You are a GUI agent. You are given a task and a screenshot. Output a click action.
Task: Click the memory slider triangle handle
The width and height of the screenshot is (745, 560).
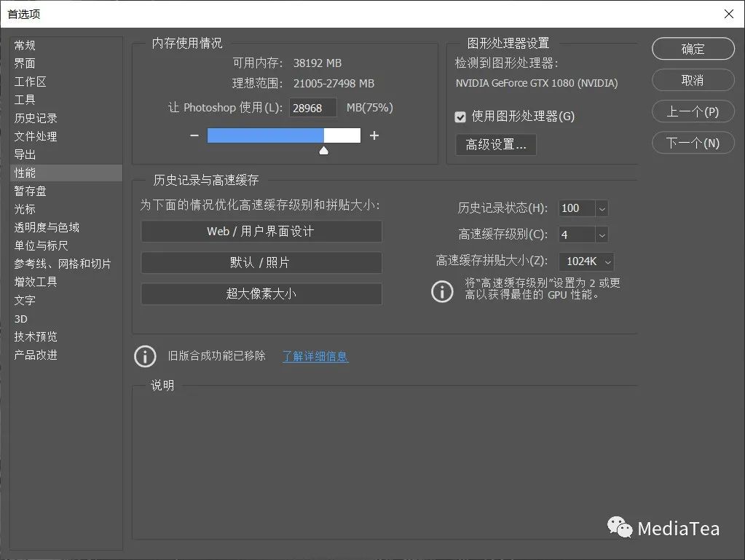(323, 151)
